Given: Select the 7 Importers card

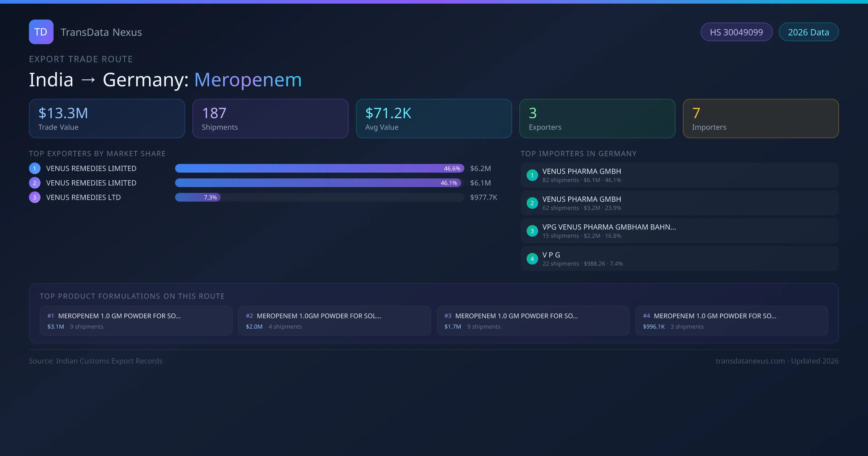Looking at the screenshot, I should click(761, 119).
